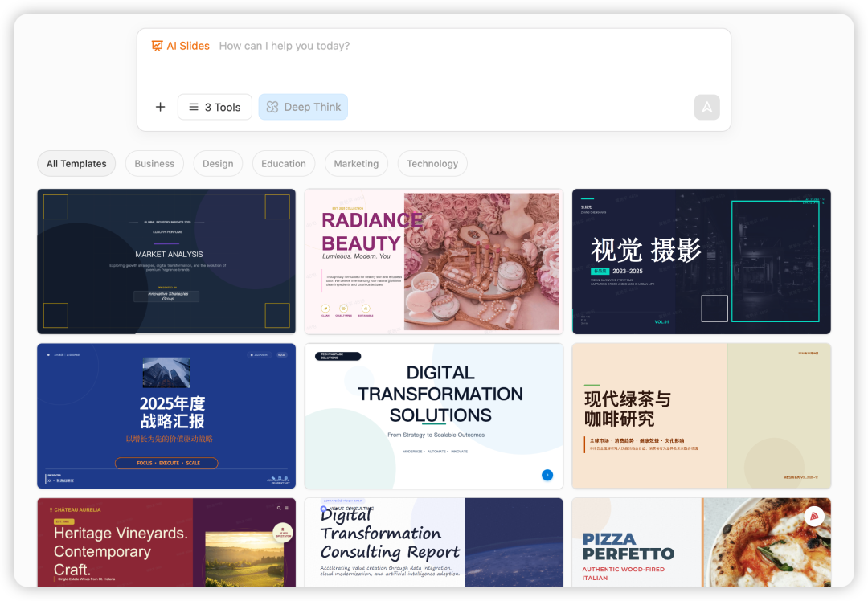Image resolution: width=868 pixels, height=601 pixels.
Task: Click the orange AI Slides logo icon
Action: tap(157, 46)
